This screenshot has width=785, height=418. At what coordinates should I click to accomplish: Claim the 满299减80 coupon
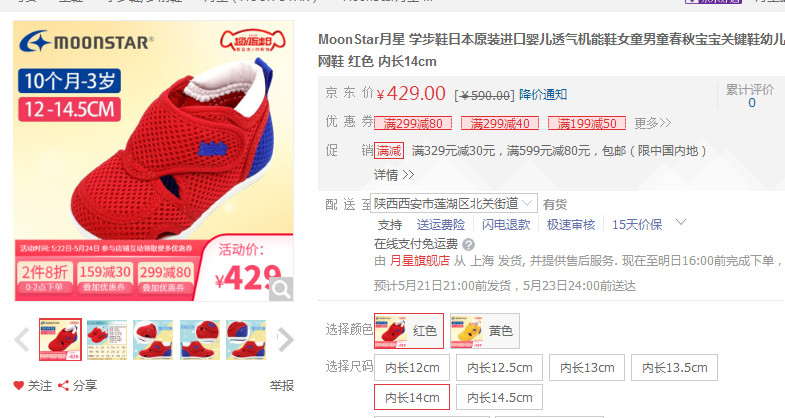click(413, 123)
